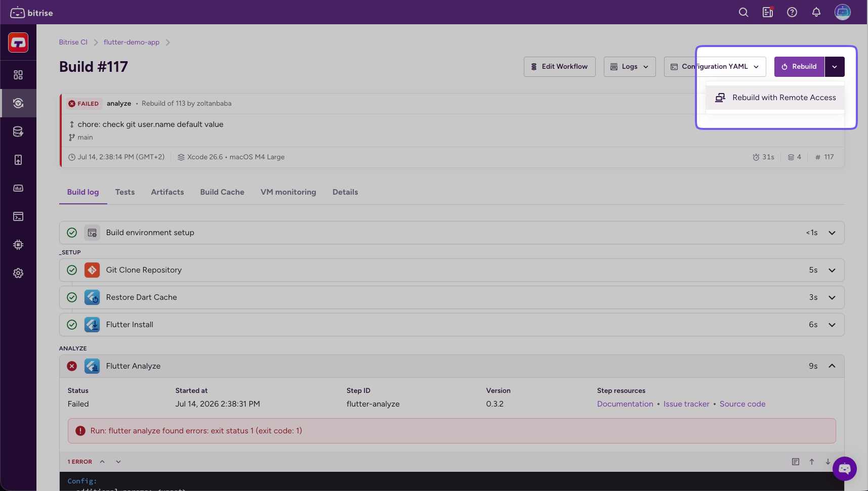Open the help question mark icon
This screenshot has width=868, height=491.
[x=792, y=12]
